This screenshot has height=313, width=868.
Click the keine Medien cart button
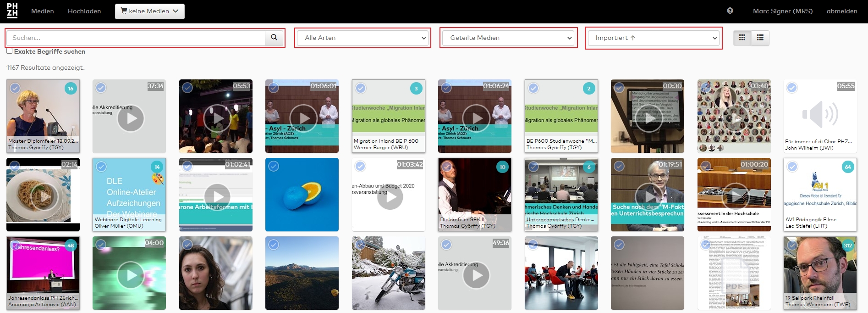(x=149, y=11)
